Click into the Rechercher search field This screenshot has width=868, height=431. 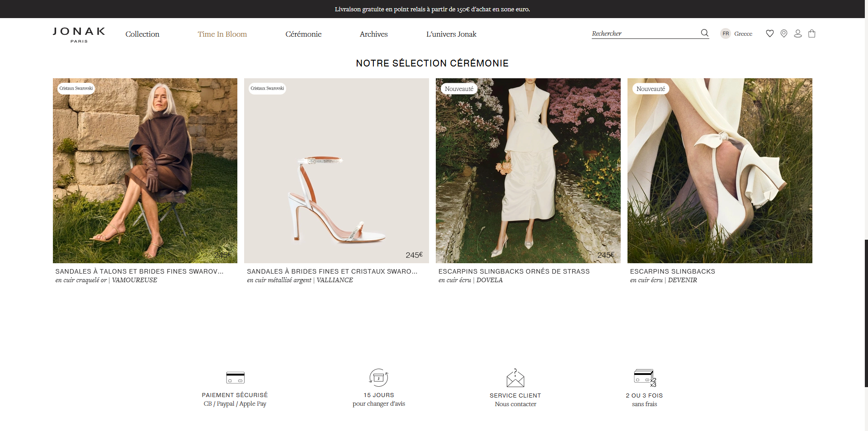(646, 33)
